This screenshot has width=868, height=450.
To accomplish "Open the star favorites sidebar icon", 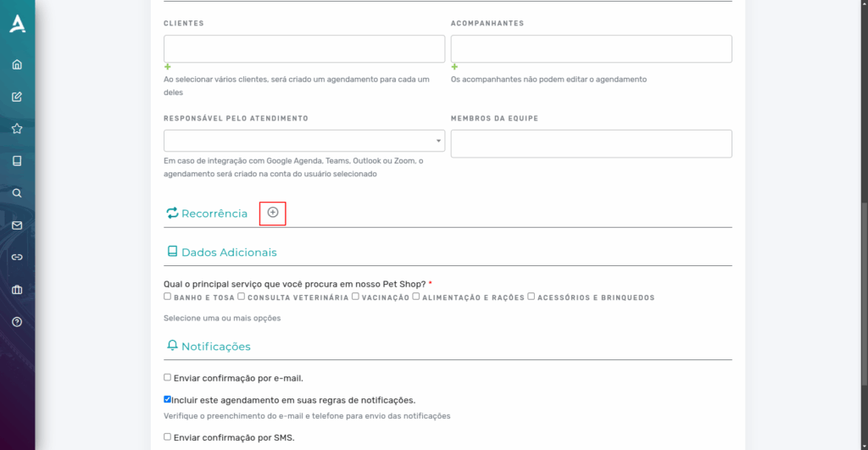I will (x=17, y=129).
